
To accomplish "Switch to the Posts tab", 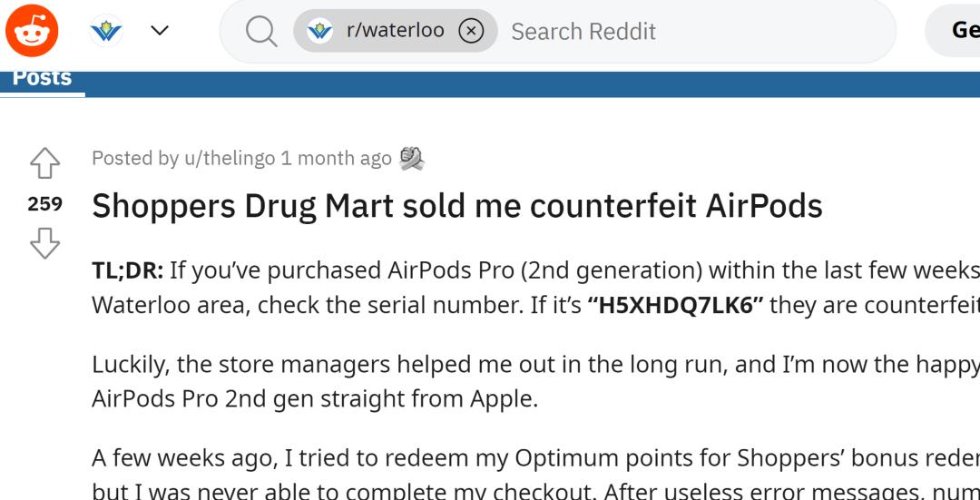I will point(43,79).
